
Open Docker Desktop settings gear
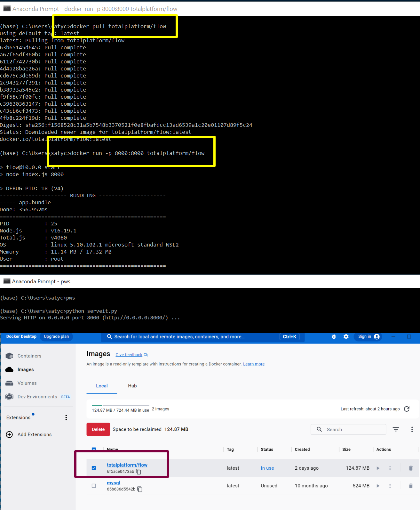click(346, 336)
